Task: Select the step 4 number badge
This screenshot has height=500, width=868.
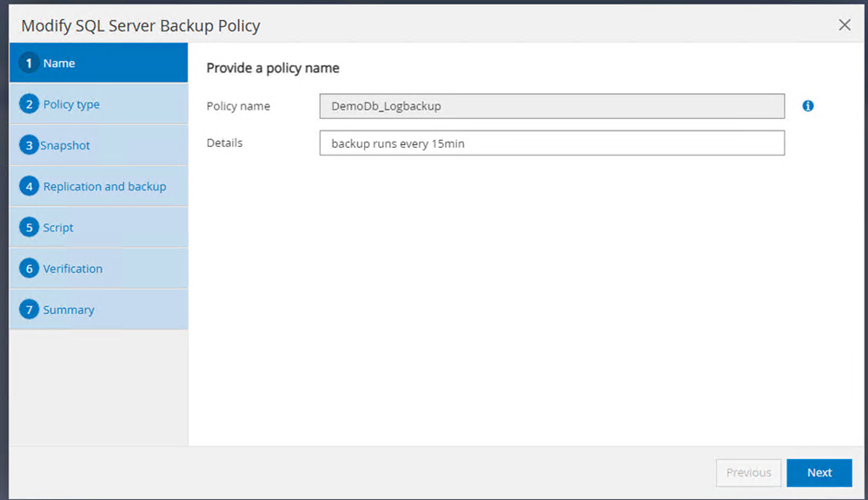Action: (30, 186)
